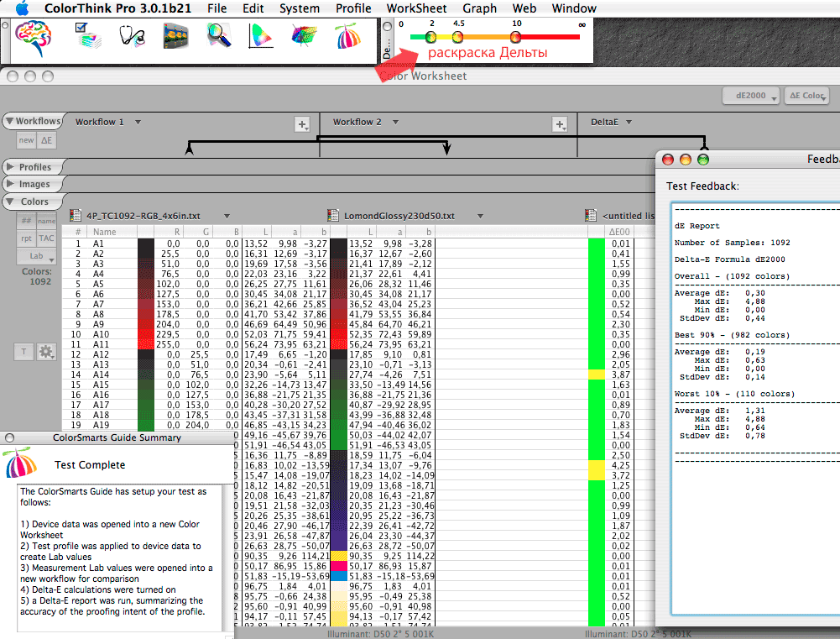840x639 pixels.
Task: Open the Workflow 1 dropdown arrow
Action: click(138, 123)
